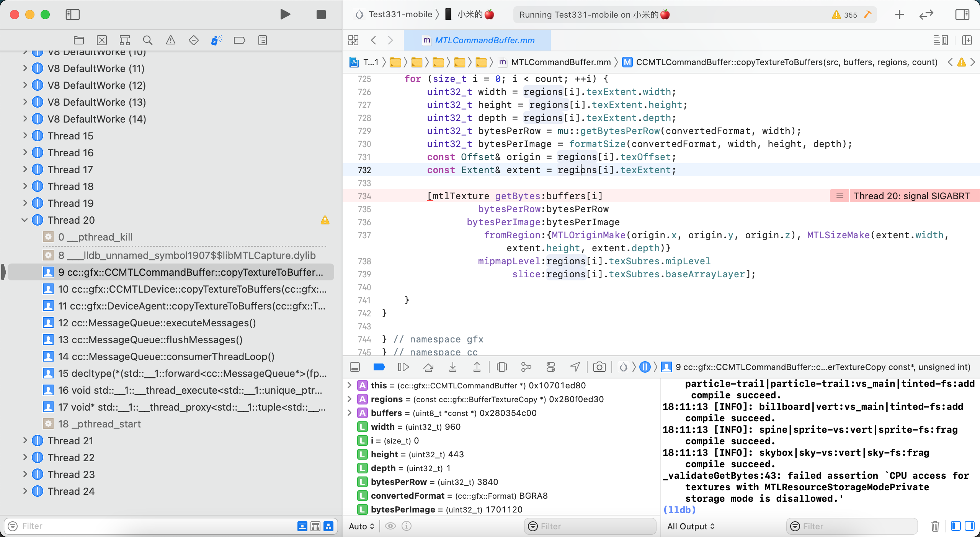This screenshot has width=980, height=537.
Task: Expand the Thread 21 stack
Action: 25,440
